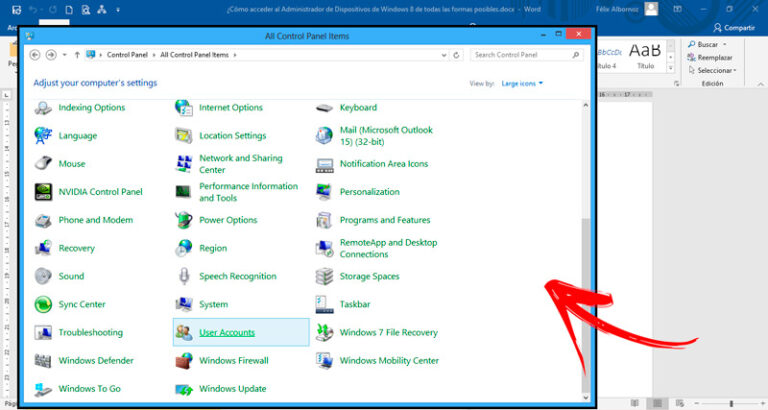
Task: Click Buscar in Word ribbon
Action: point(704,45)
